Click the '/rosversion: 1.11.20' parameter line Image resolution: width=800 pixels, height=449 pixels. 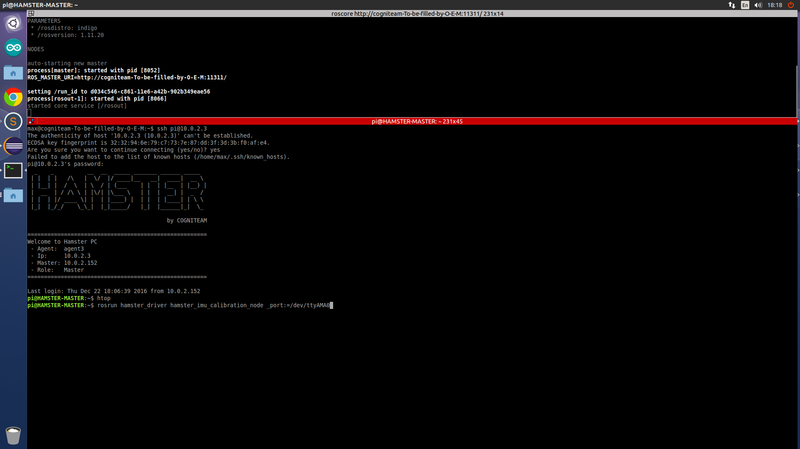(67, 35)
